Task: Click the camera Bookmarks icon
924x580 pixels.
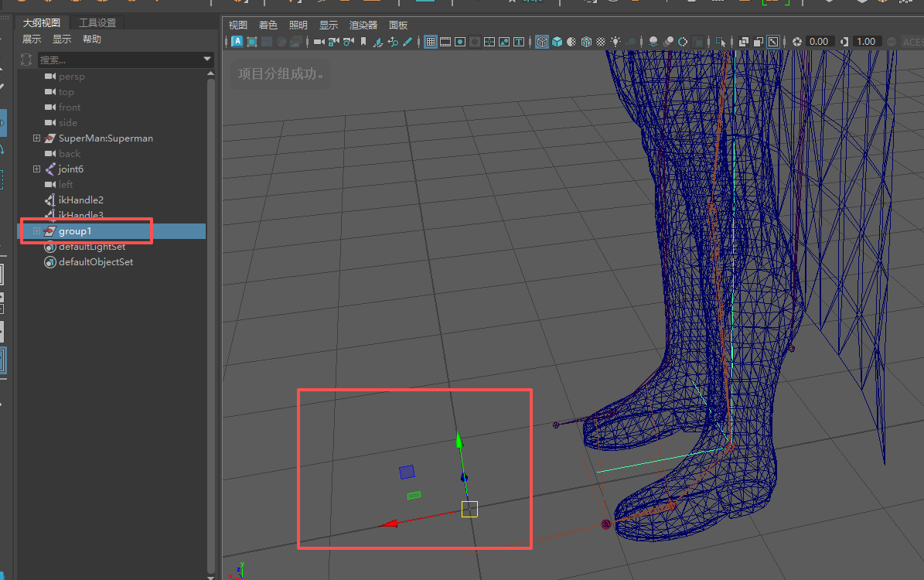Action: click(363, 41)
